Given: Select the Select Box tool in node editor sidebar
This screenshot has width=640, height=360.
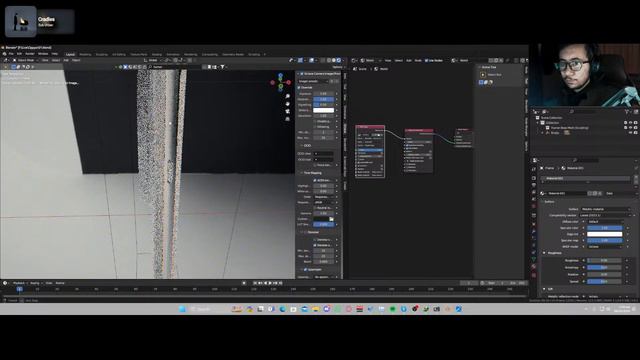Looking at the screenshot, I should [x=483, y=75].
